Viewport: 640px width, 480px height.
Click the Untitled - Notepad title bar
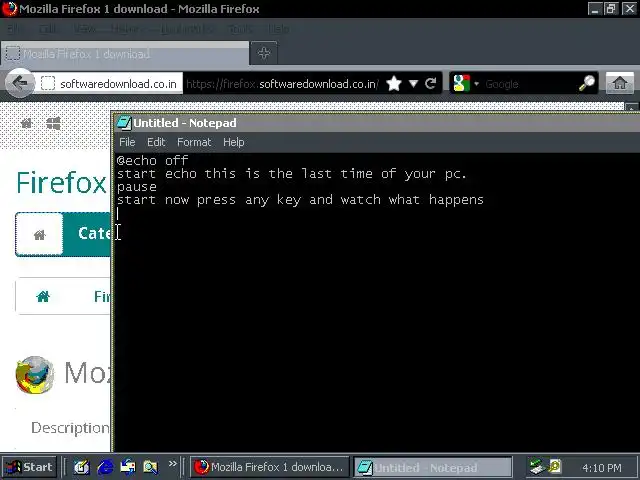pos(376,122)
